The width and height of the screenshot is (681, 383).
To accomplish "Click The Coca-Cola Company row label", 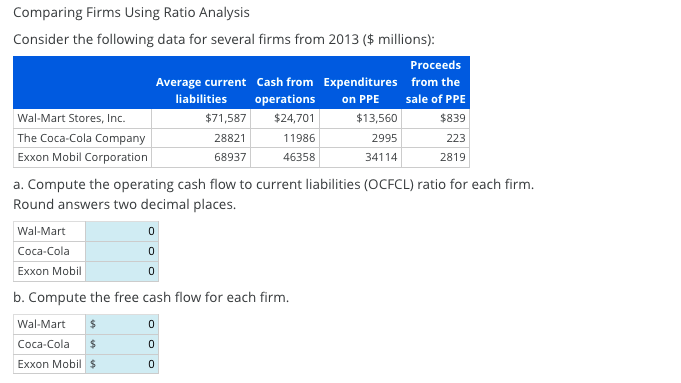I will point(81,138).
